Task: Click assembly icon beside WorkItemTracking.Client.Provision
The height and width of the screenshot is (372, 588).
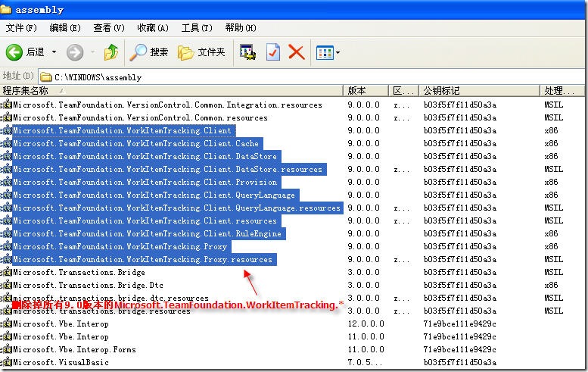Action: [x=6, y=182]
